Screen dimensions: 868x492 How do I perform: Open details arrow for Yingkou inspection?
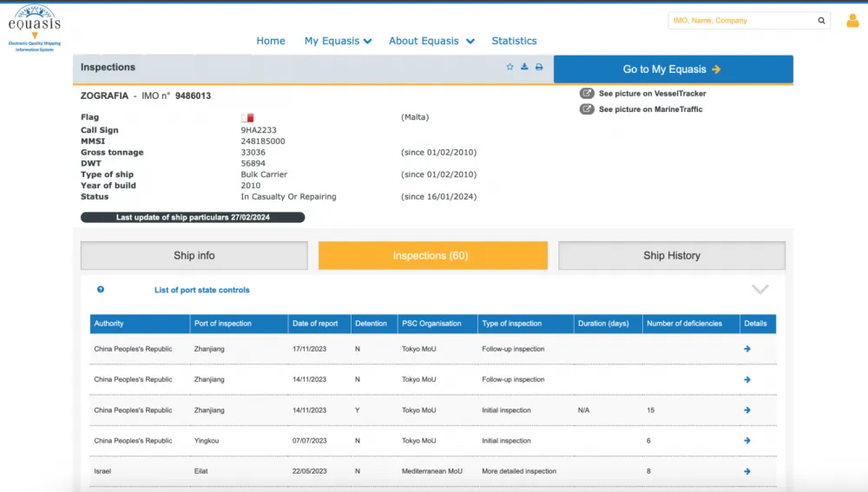(747, 441)
